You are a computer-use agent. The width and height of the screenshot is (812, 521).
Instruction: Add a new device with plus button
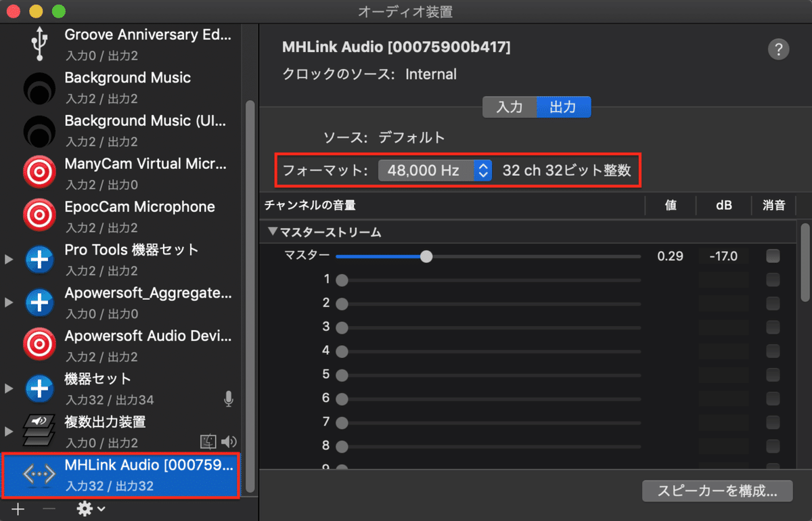click(x=18, y=508)
